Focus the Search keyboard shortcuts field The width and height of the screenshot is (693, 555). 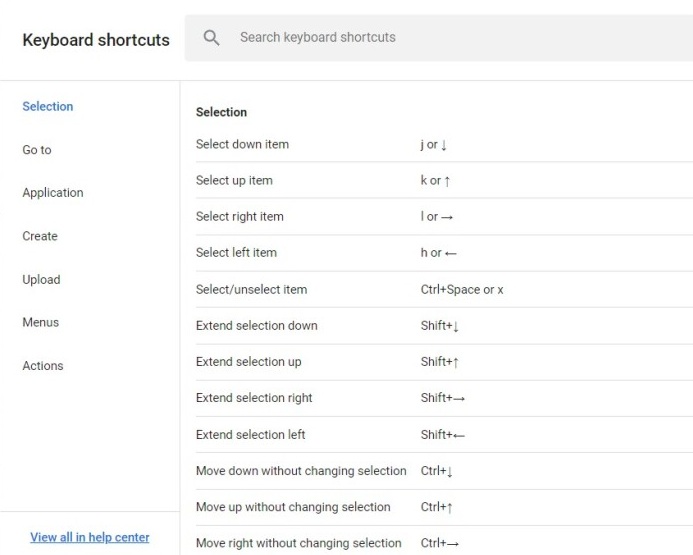[439, 38]
